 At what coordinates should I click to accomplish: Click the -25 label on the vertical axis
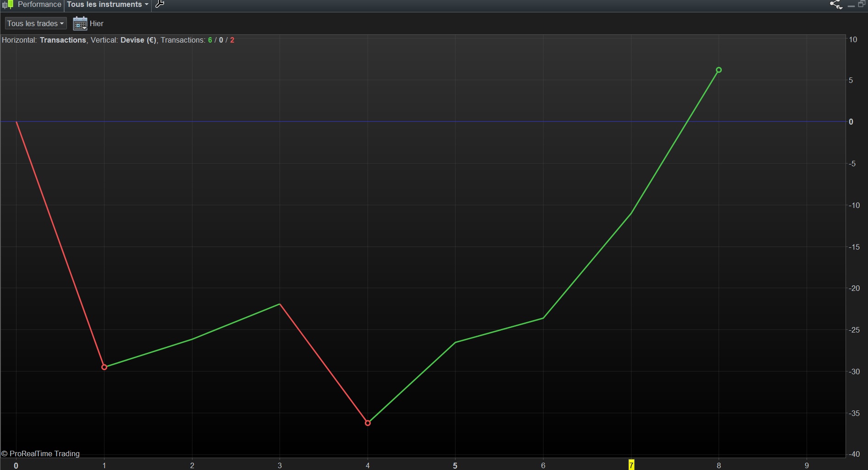tap(854, 330)
